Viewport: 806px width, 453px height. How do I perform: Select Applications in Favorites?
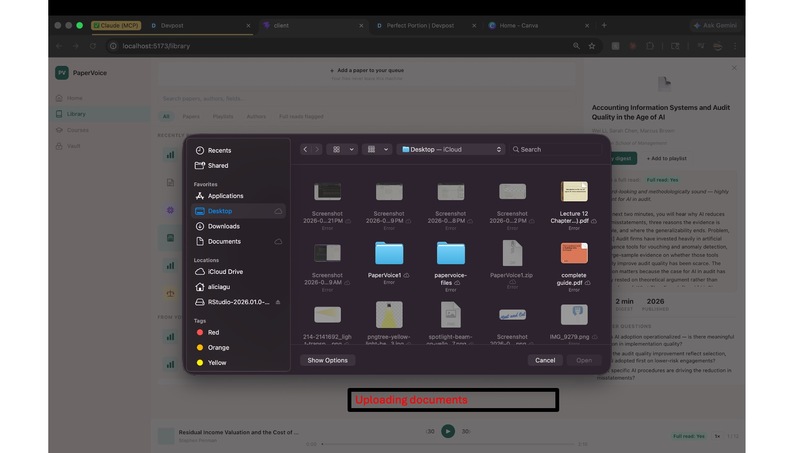click(x=225, y=196)
